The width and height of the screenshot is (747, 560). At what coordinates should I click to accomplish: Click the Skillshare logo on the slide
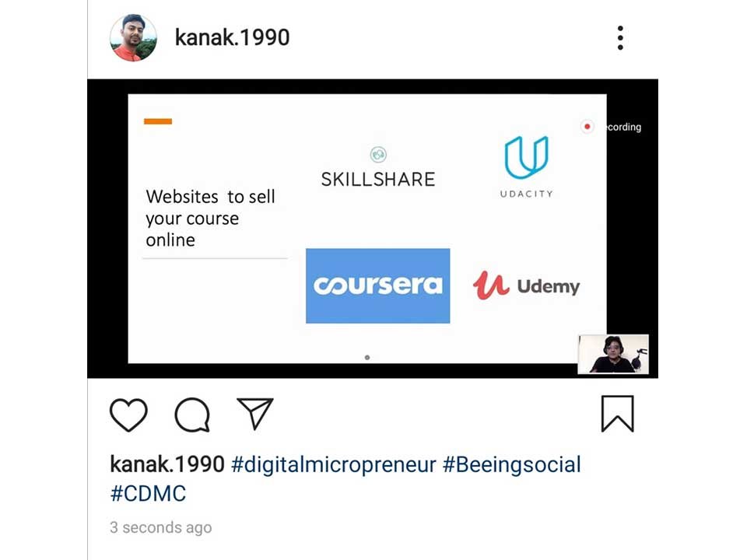tap(378, 167)
